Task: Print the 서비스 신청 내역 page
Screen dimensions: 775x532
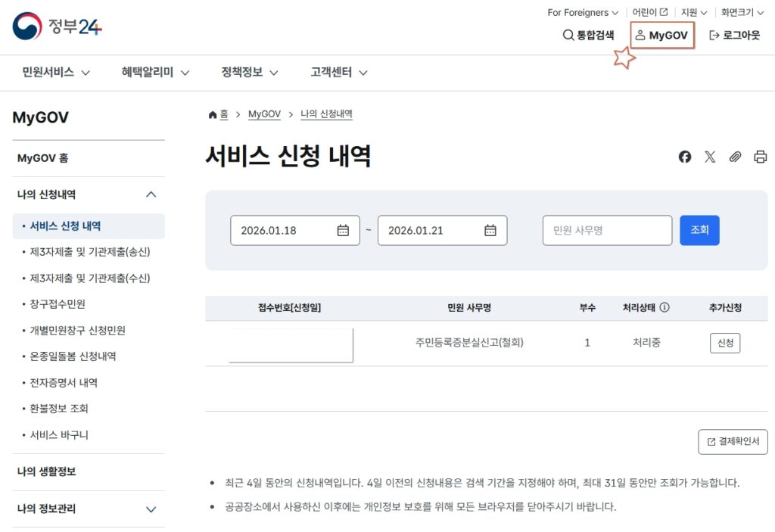Action: (x=761, y=157)
